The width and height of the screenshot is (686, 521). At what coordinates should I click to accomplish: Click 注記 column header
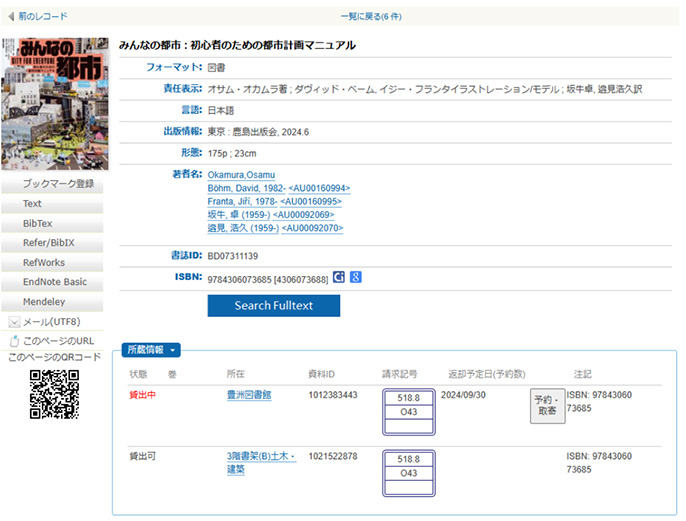582,374
